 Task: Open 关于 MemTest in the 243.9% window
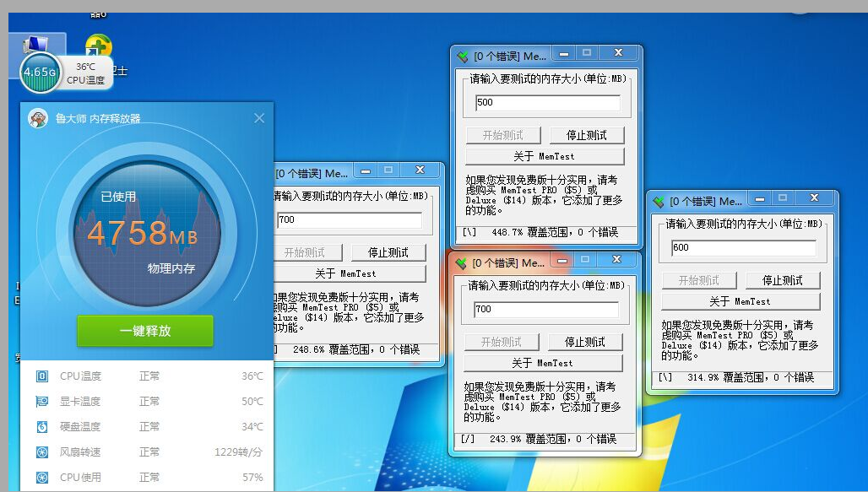tap(543, 363)
